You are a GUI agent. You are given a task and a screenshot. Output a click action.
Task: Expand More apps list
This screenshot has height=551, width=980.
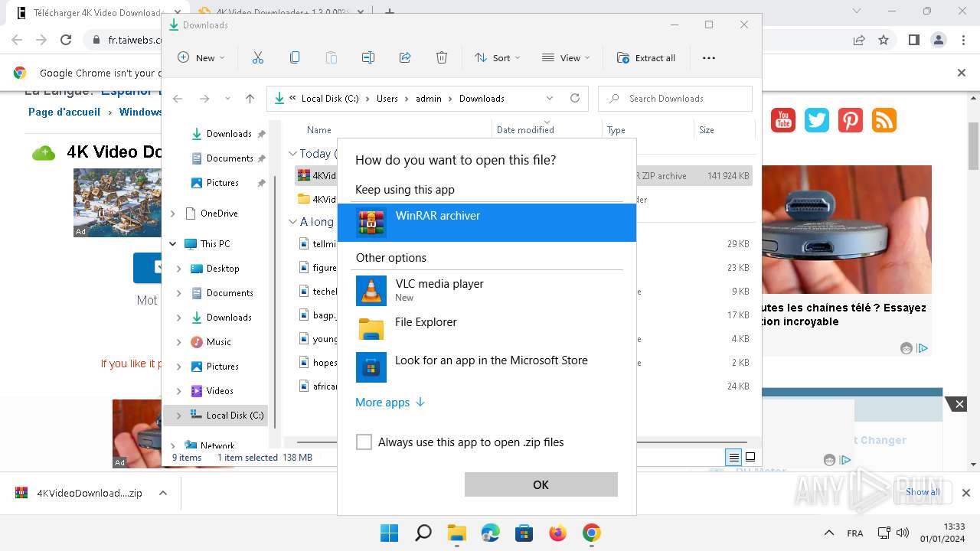(x=390, y=403)
